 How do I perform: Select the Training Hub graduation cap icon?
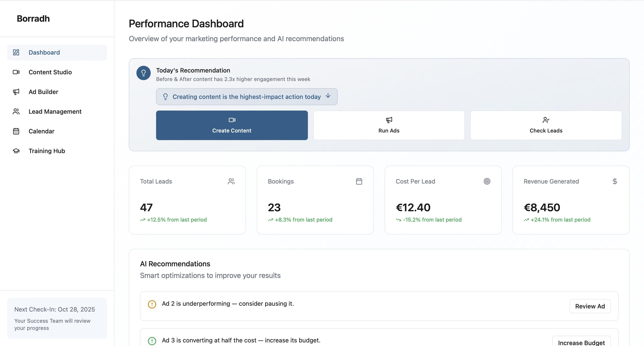pyautogui.click(x=16, y=151)
